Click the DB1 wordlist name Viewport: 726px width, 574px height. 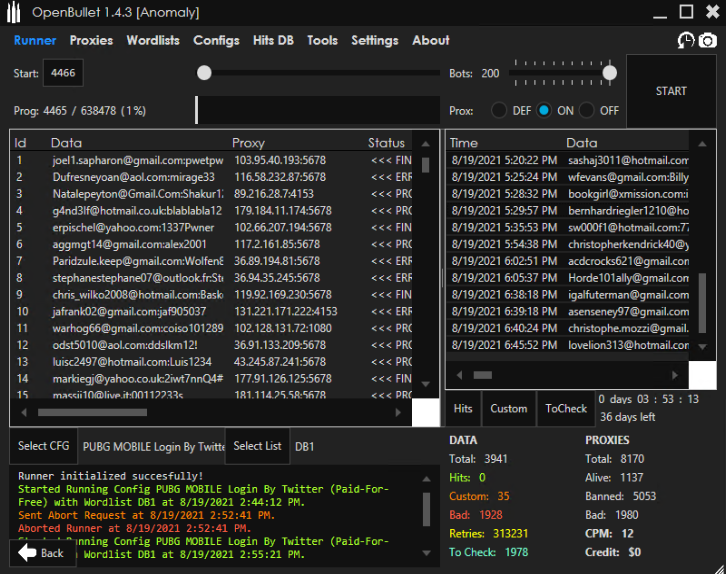305,447
